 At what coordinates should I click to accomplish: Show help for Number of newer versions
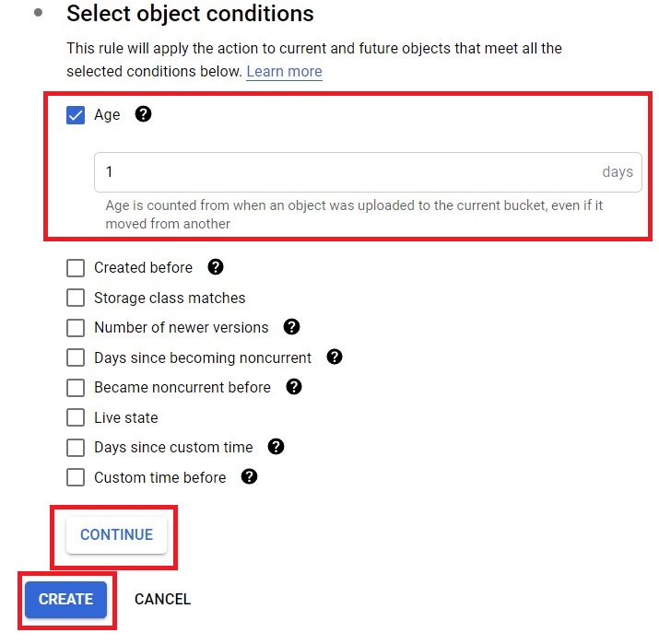pos(291,326)
